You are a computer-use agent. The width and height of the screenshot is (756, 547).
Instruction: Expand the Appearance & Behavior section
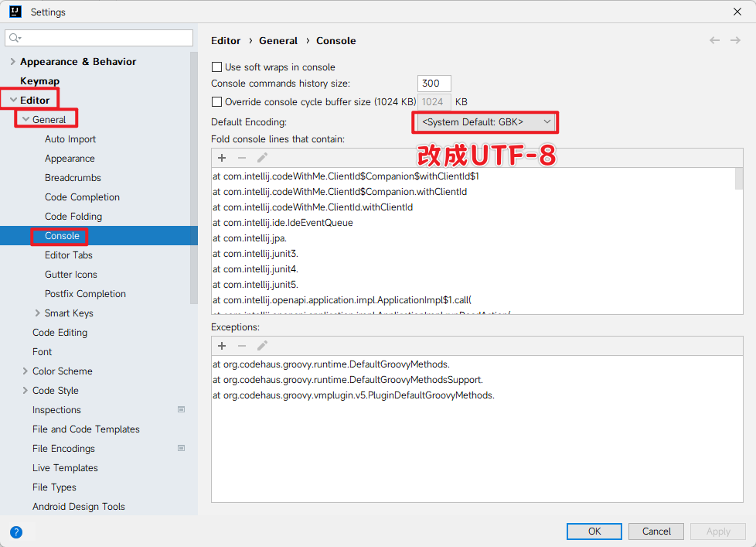[x=13, y=62]
